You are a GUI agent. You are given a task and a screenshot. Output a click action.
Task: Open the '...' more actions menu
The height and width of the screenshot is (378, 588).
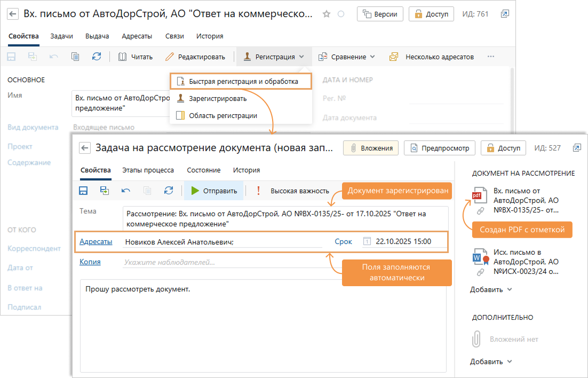(490, 56)
